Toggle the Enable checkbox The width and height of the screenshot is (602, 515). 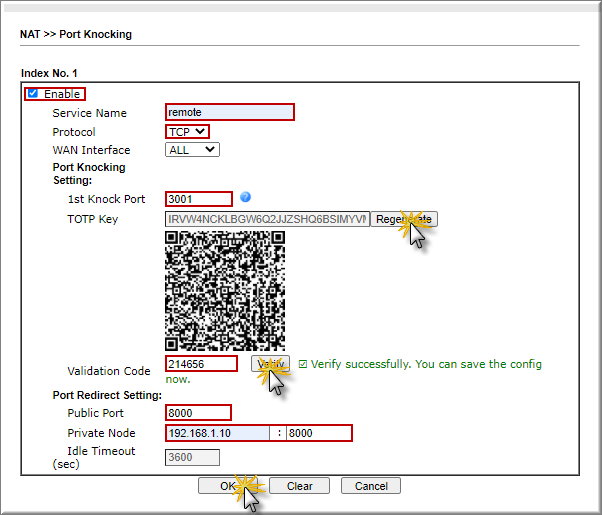tap(33, 93)
